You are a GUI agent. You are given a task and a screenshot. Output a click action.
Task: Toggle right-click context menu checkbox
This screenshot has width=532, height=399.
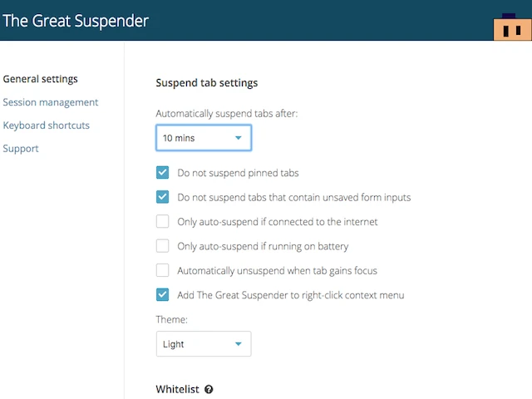[x=163, y=294]
